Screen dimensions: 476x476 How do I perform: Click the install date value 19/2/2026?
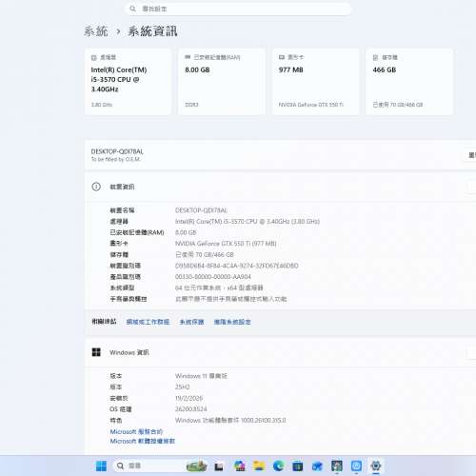coord(188,398)
